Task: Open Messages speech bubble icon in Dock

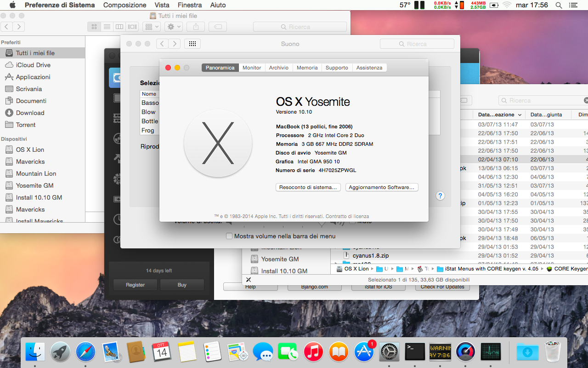Action: pos(263,352)
